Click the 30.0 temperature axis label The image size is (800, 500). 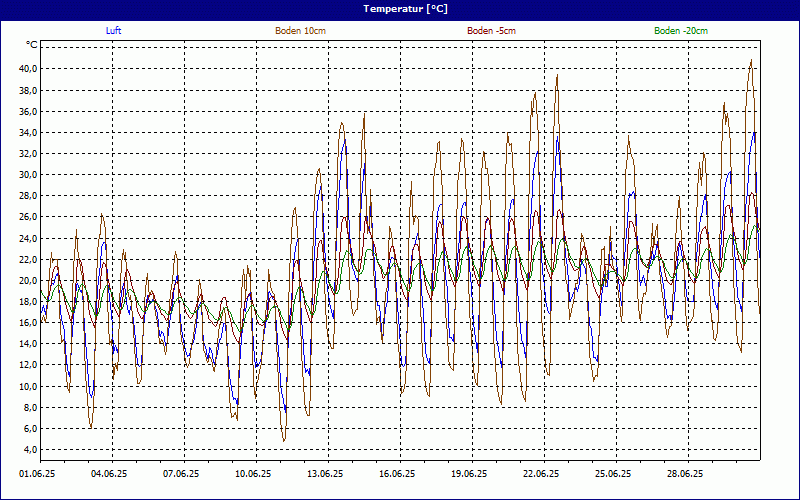pyautogui.click(x=28, y=174)
